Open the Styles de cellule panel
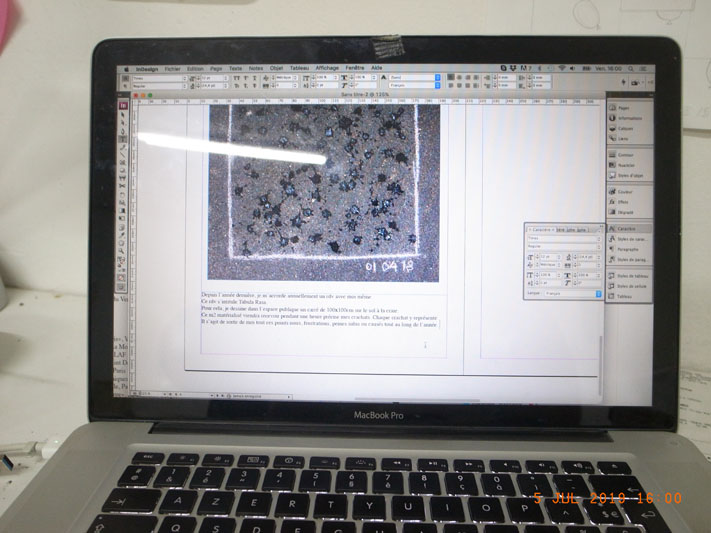Screen dimensions: 711x533 point(629,286)
